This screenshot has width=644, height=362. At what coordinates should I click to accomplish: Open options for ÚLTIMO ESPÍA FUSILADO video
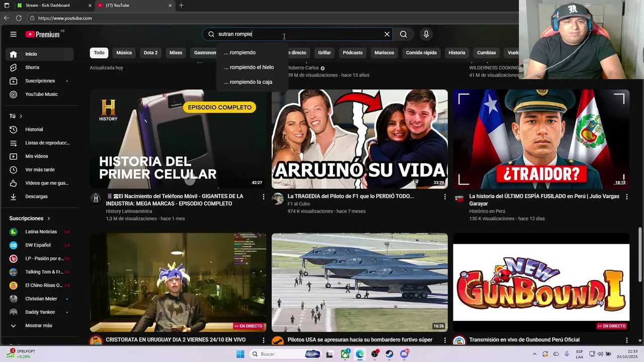(x=626, y=197)
